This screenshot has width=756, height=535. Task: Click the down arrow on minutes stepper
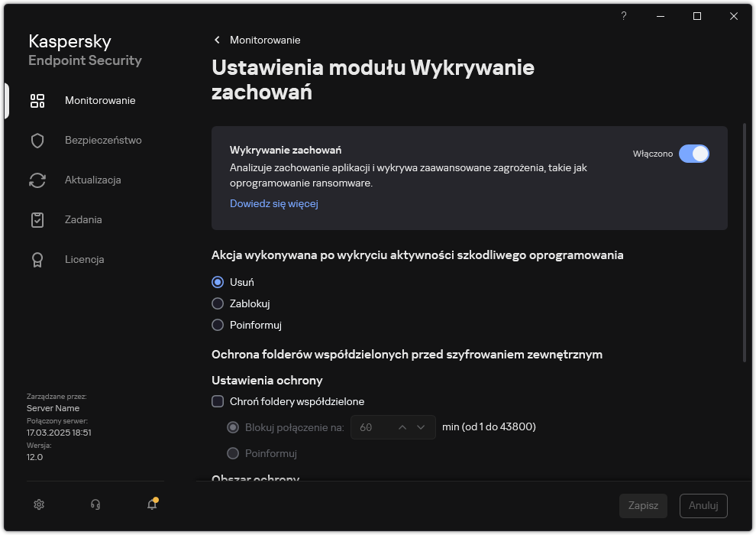click(x=419, y=427)
